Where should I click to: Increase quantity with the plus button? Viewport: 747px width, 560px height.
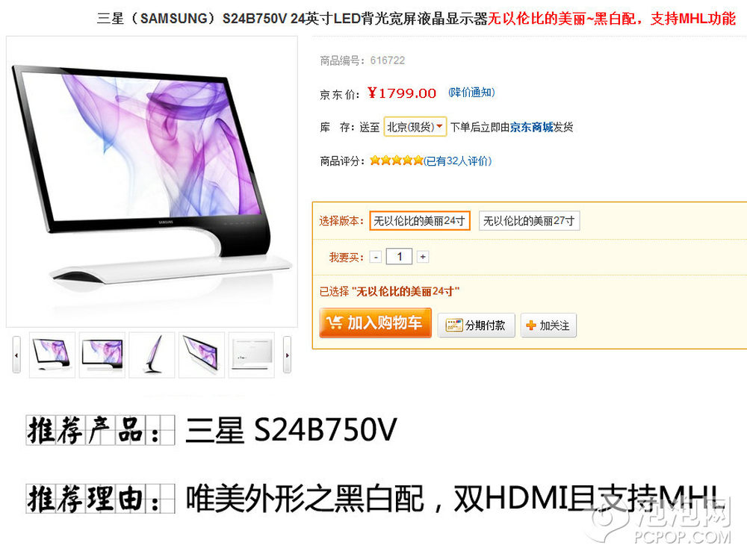coord(423,257)
